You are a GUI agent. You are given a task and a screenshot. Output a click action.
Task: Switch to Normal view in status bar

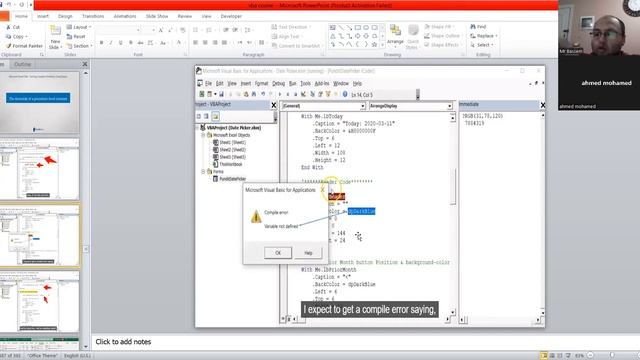[x=544, y=356]
